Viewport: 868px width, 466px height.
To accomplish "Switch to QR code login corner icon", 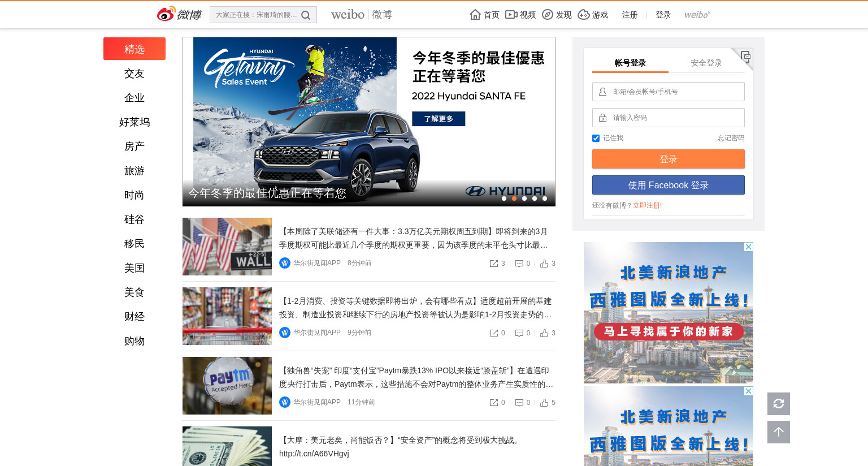I will tap(745, 56).
